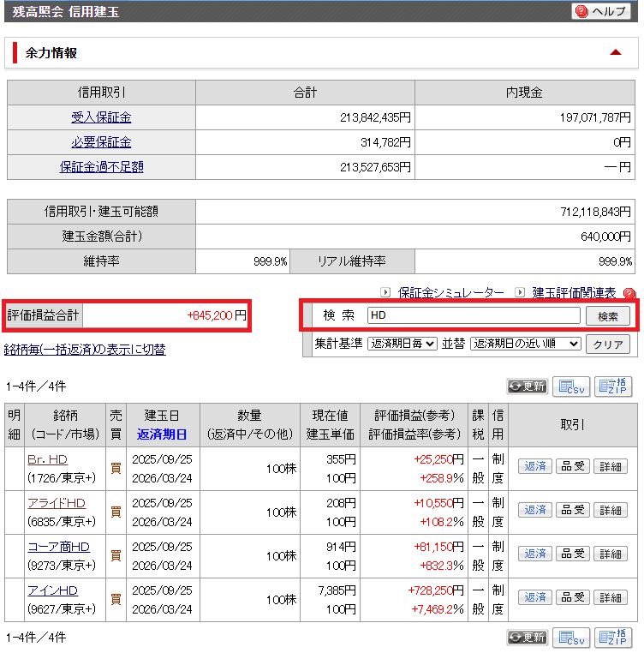
Task: Click the upper 更新 refresh button
Action: click(527, 386)
